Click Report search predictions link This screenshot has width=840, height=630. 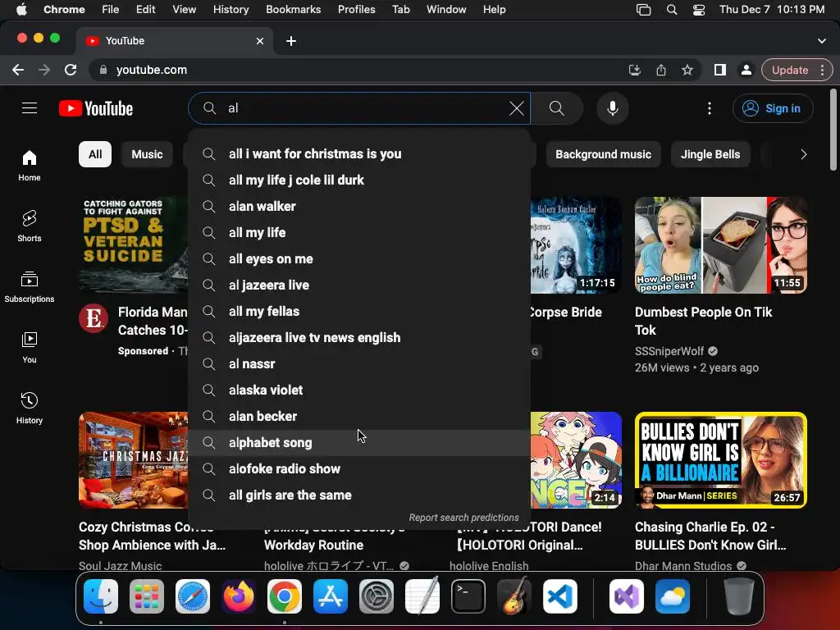pyautogui.click(x=464, y=518)
